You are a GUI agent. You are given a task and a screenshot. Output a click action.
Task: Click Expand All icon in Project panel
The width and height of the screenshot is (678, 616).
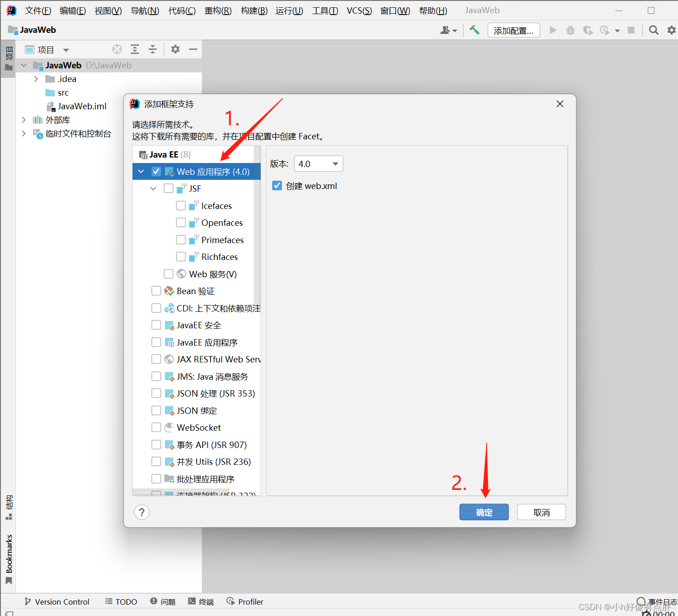tap(135, 49)
